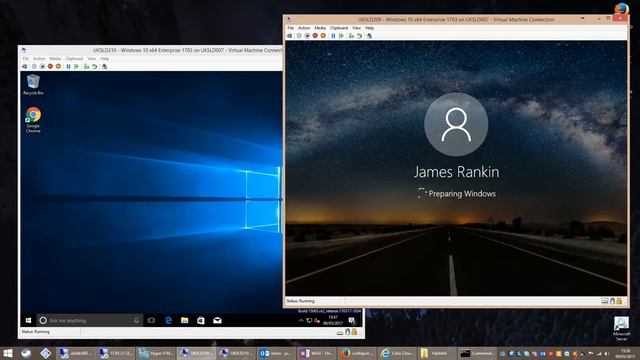Open Windows 10 Start menu inside UKSLD210
The image size is (640, 360).
tap(28, 320)
